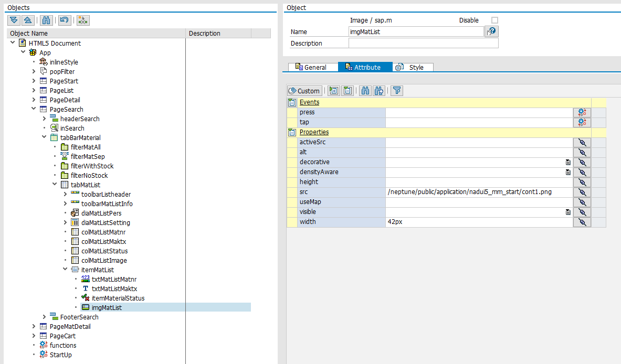Expand the PageDetail tree node

pos(34,100)
